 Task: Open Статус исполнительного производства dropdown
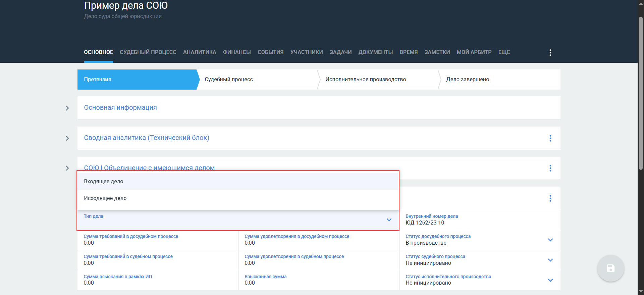[x=550, y=280]
